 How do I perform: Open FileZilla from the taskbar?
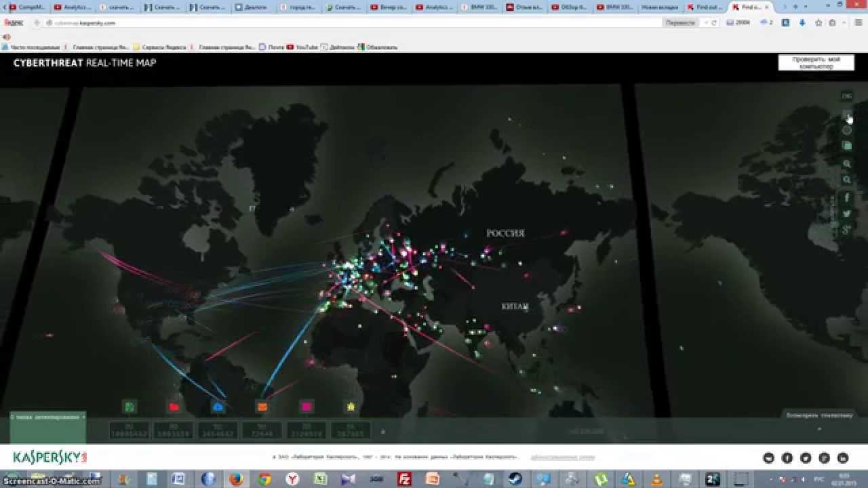pos(405,479)
